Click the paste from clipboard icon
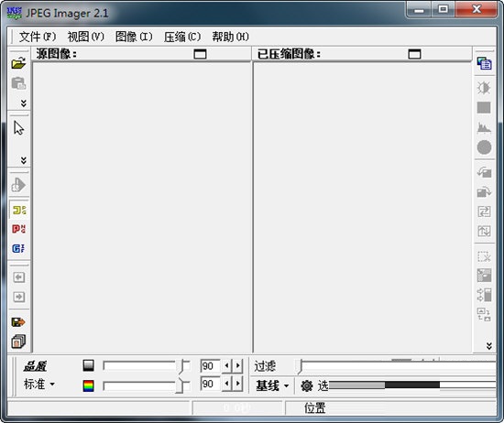The width and height of the screenshot is (504, 423). pos(18,83)
